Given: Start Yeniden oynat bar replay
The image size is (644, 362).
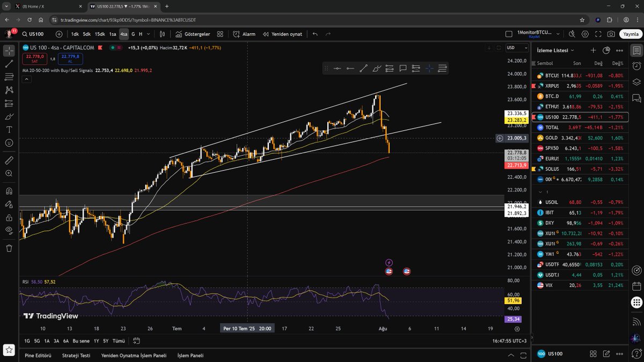Looking at the screenshot, I should point(283,34).
